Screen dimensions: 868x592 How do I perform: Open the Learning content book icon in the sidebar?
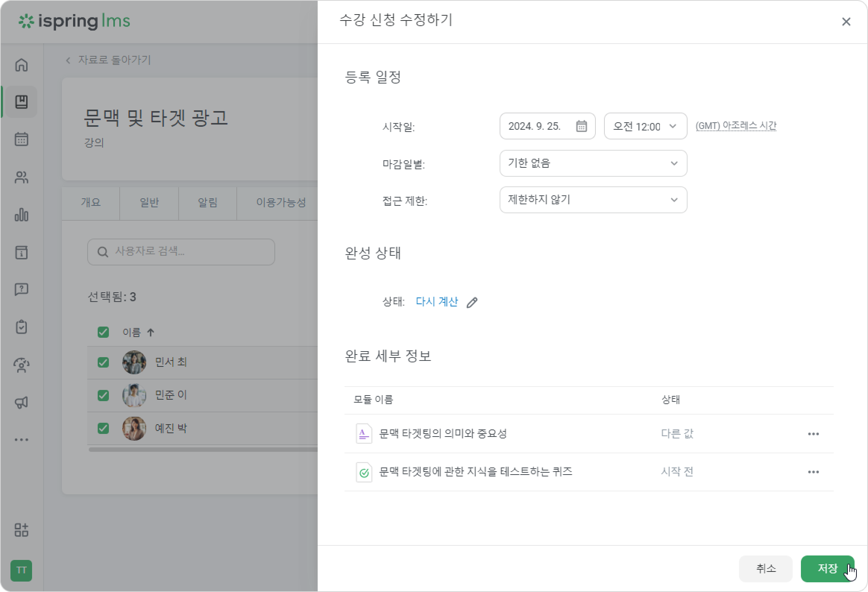click(21, 102)
